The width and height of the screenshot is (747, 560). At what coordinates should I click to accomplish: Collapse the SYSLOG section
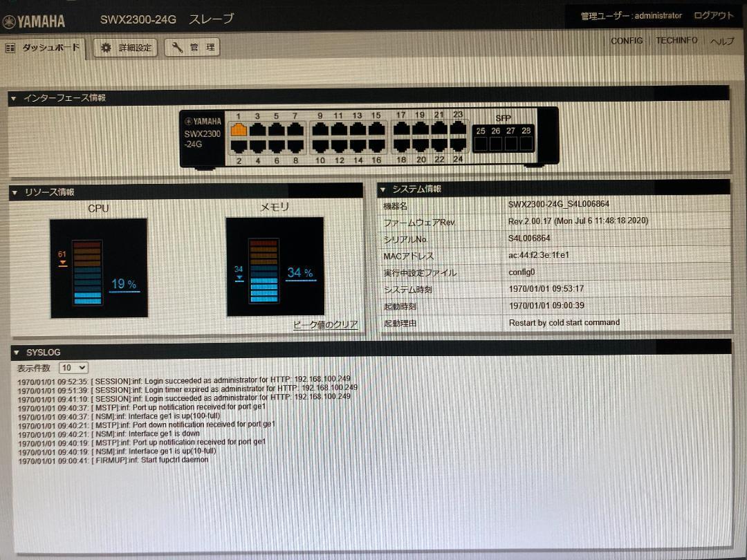click(x=17, y=353)
